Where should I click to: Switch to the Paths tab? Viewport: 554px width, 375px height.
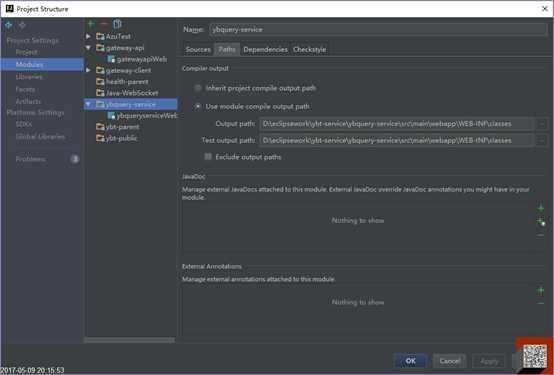point(227,49)
